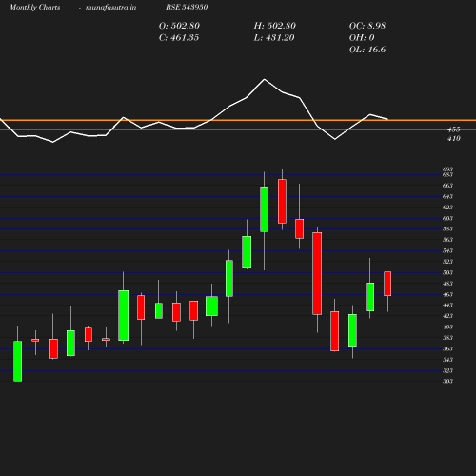Click the 463 price axis label
The width and height of the screenshot is (476, 476).
point(447,295)
